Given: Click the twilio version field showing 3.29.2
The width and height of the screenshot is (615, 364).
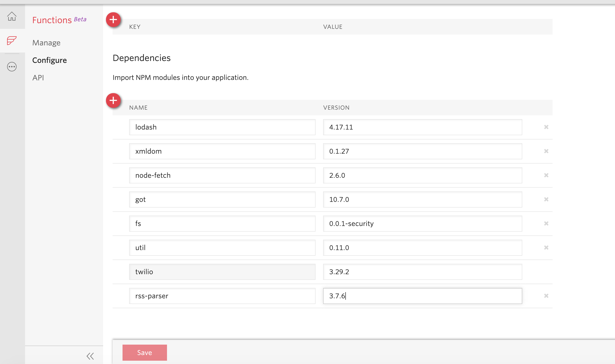Looking at the screenshot, I should [422, 272].
